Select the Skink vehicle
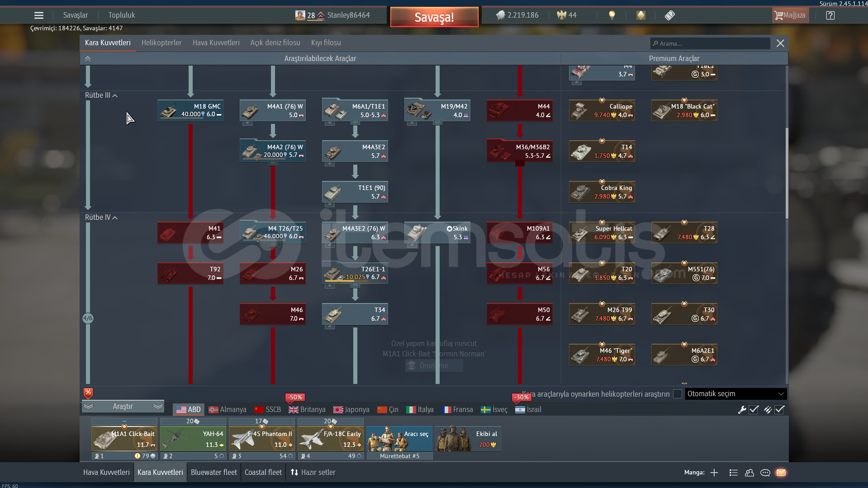Screen dimensions: 868x488 (437, 232)
